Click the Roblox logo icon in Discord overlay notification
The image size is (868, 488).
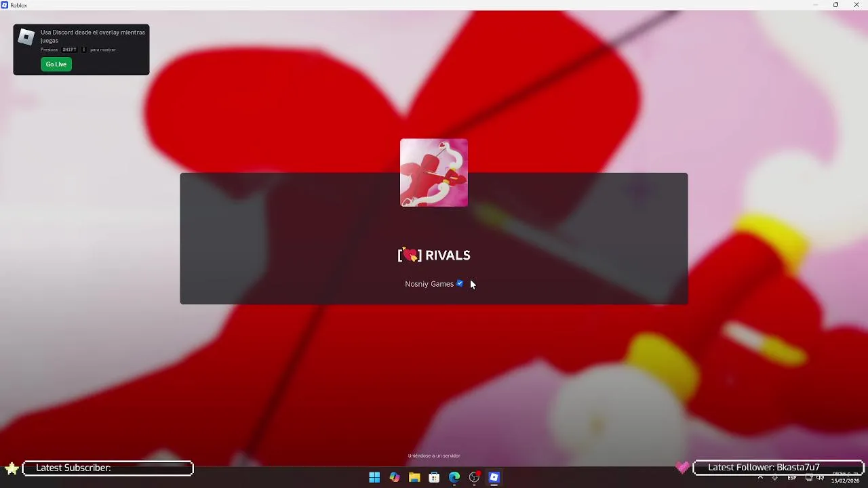pos(26,38)
